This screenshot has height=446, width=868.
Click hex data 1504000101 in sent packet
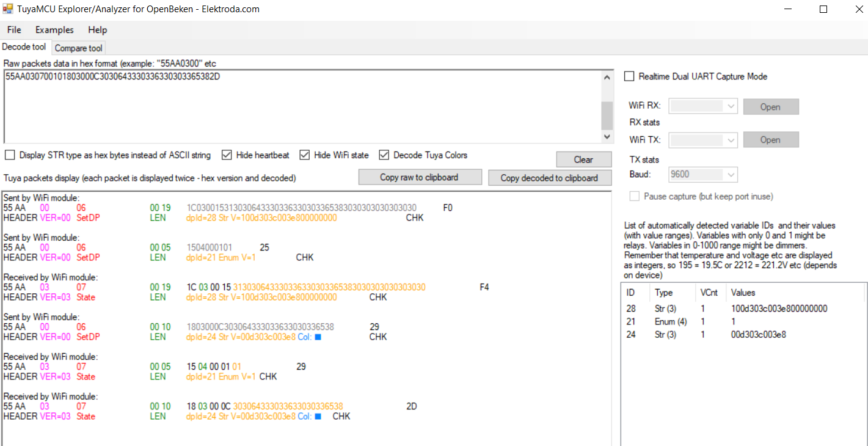pyautogui.click(x=210, y=247)
